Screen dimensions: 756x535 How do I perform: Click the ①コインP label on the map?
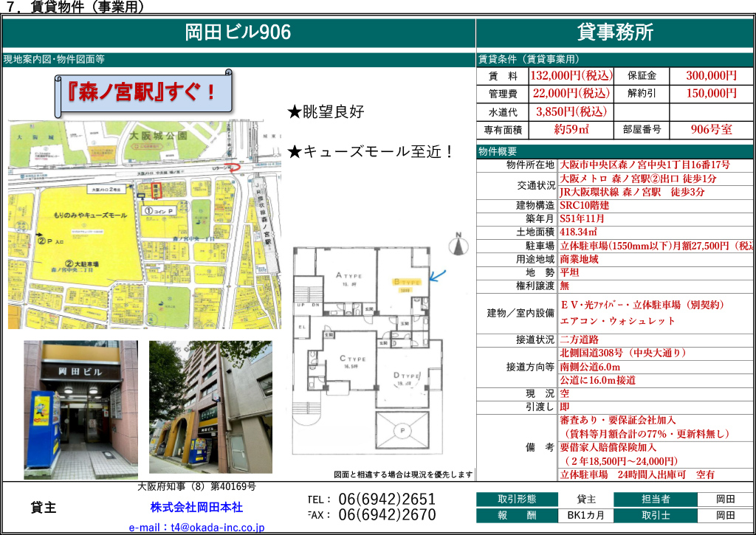[x=157, y=210]
